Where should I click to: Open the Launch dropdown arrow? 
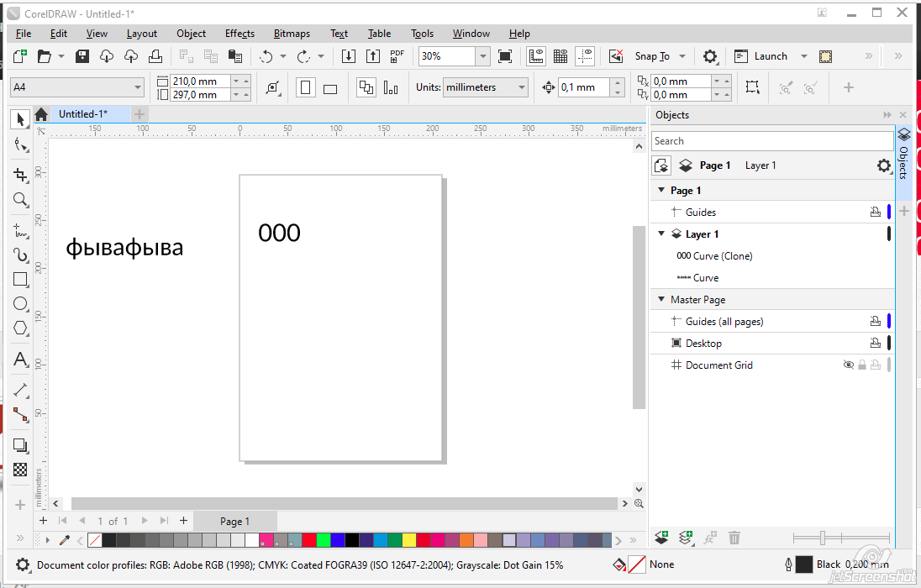(804, 56)
